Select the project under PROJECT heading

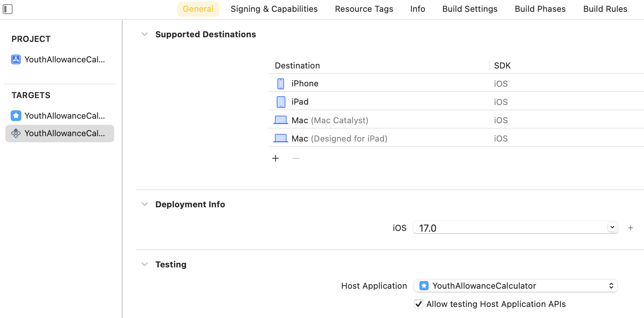[60, 59]
